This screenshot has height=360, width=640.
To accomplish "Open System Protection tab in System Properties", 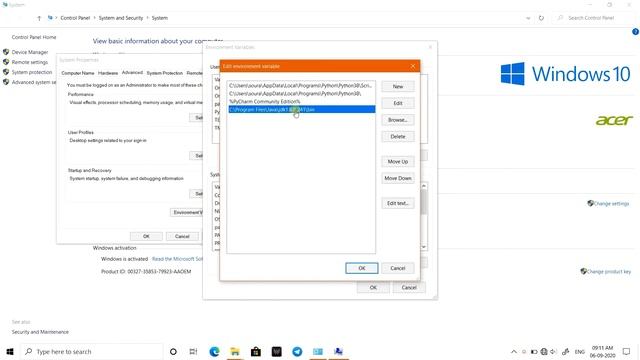I will click(164, 73).
